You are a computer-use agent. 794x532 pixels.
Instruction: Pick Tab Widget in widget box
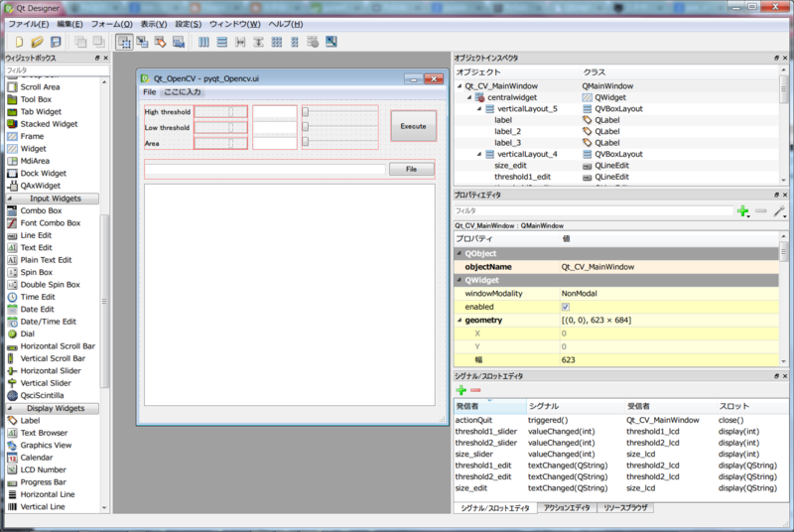41,112
